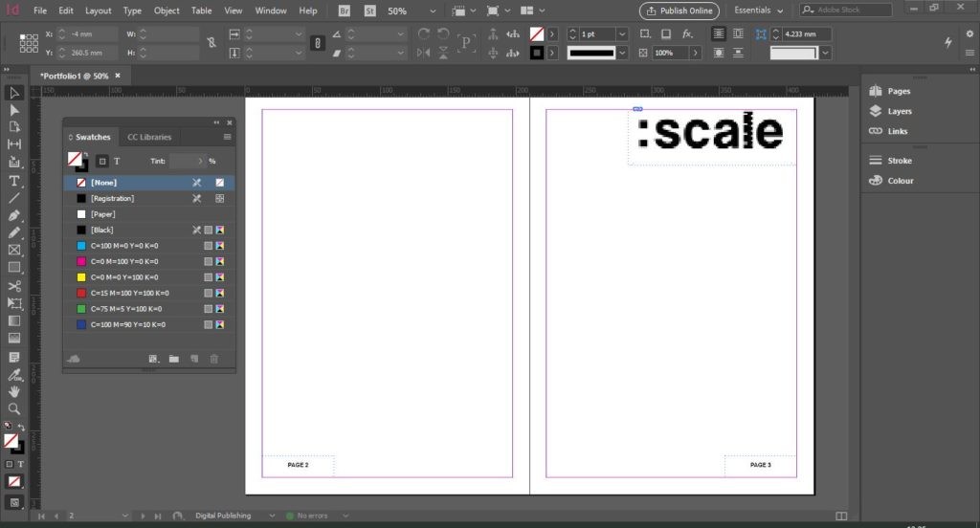This screenshot has width=980, height=528.
Task: Select the Eyedropper tool
Action: [x=14, y=375]
